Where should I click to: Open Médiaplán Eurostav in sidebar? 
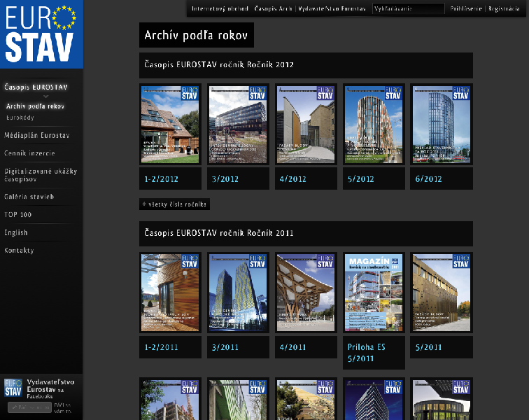click(x=37, y=135)
